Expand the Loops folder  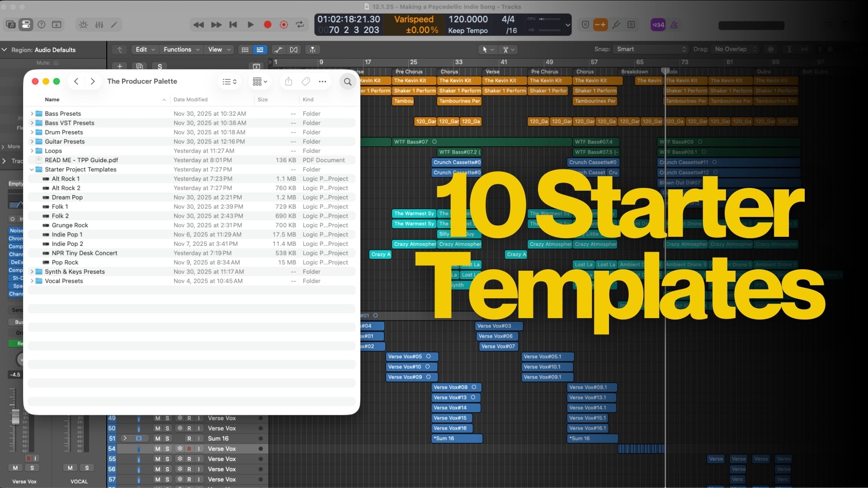click(32, 151)
